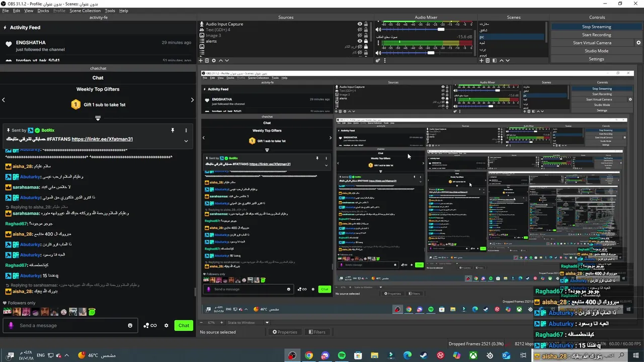Viewport: 644px width, 362px height.
Task: Open File Explorer from the taskbar
Action: click(x=374, y=355)
